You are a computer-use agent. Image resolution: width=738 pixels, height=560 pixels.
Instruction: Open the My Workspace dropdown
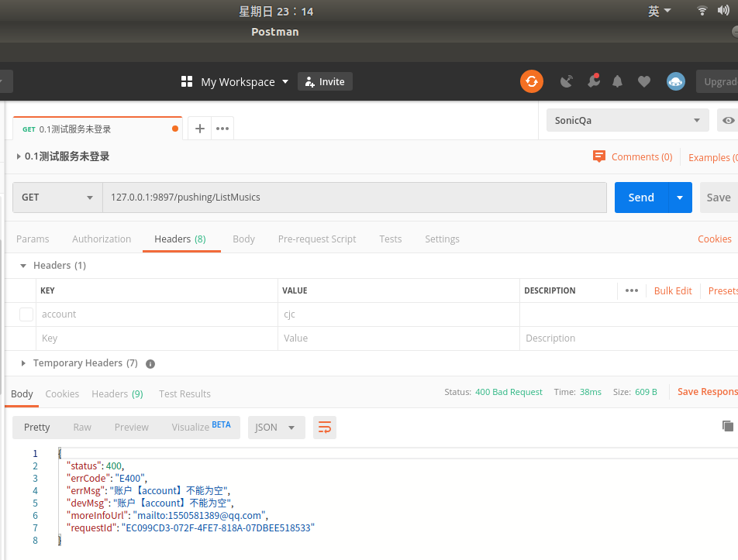(244, 82)
